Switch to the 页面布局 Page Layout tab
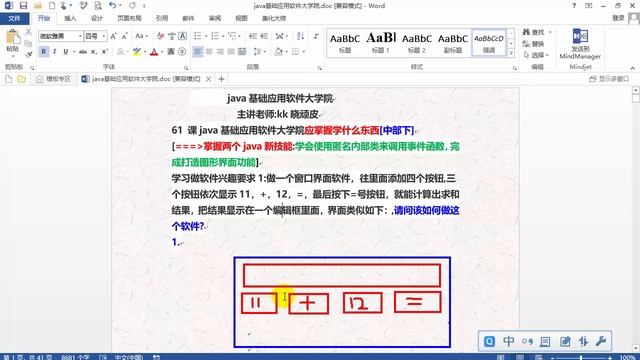Image resolution: width=640 pixels, height=360 pixels. tap(129, 18)
